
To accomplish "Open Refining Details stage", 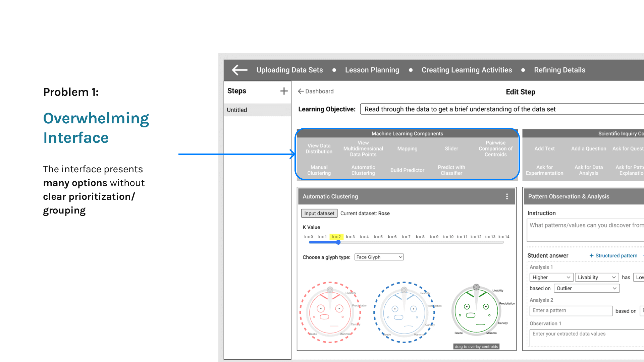I will pos(559,70).
